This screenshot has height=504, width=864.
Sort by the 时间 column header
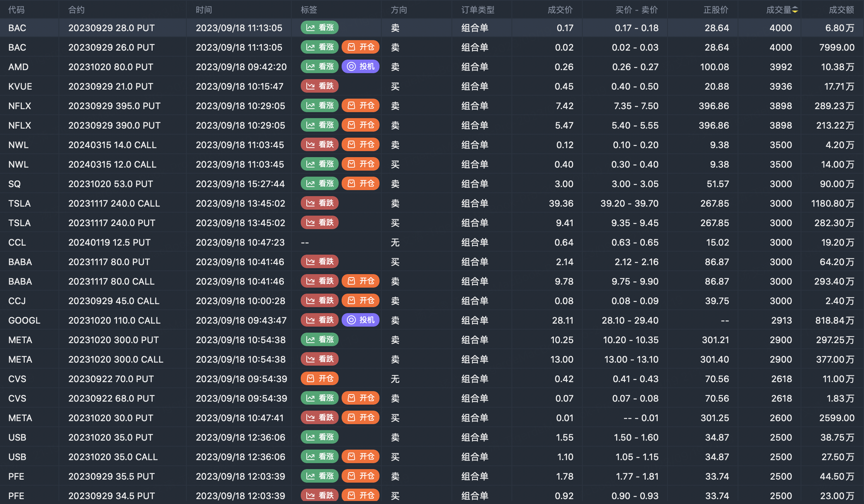(204, 10)
